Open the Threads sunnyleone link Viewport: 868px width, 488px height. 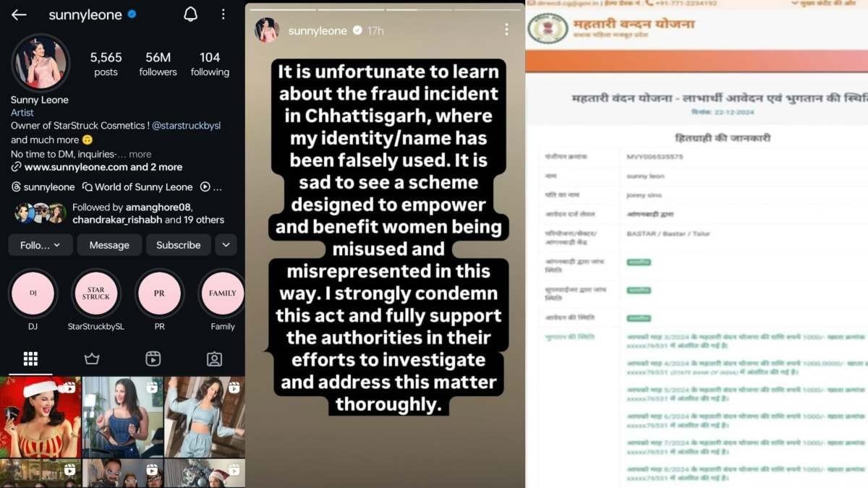(43, 187)
